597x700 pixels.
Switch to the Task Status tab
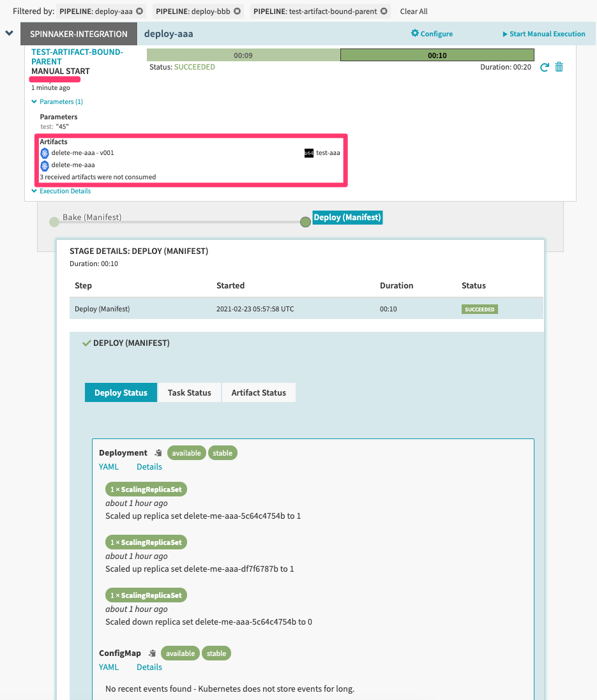tap(189, 392)
